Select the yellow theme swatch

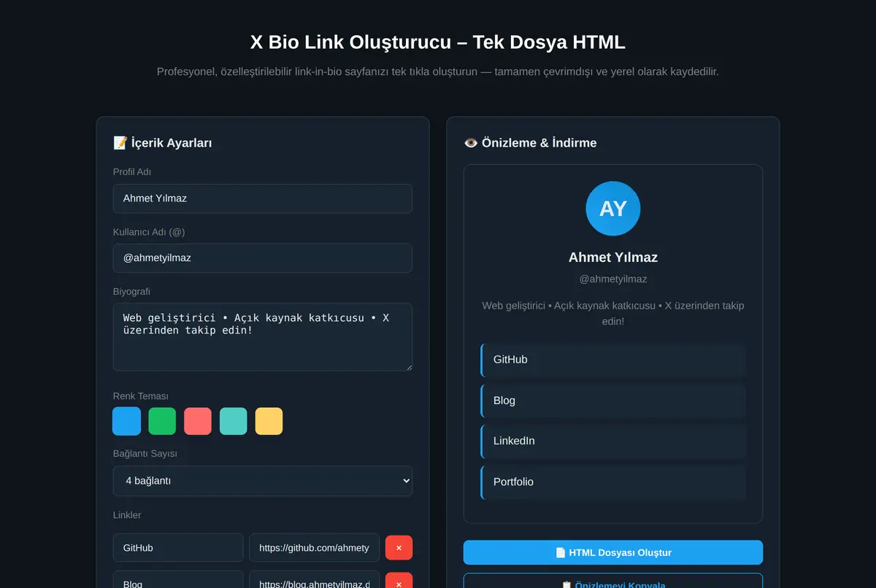point(269,421)
